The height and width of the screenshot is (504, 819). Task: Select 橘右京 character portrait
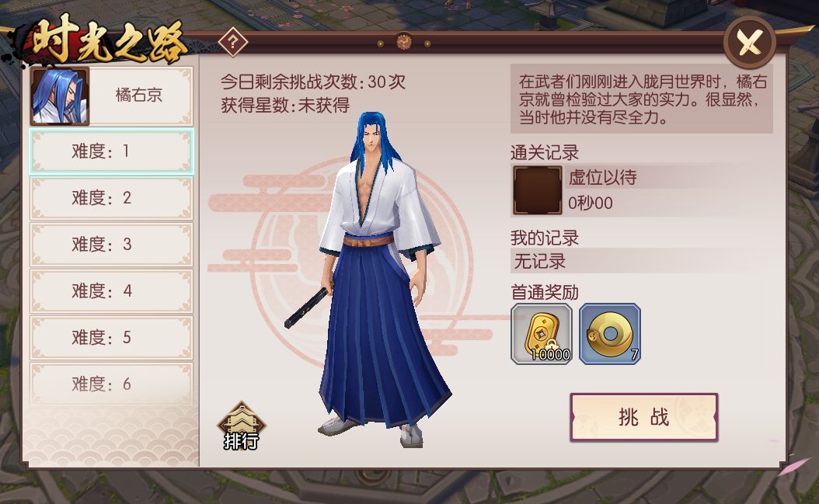click(x=60, y=96)
